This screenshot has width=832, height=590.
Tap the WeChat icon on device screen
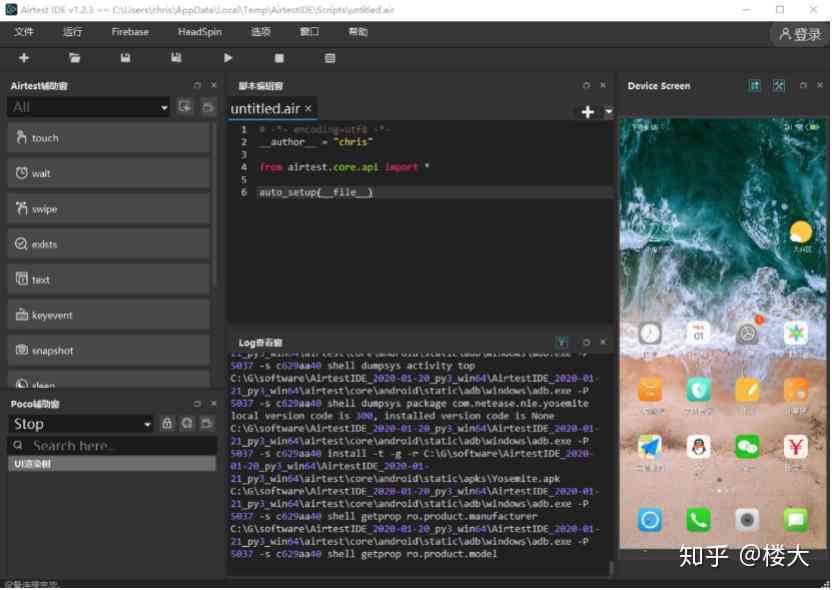point(747,447)
